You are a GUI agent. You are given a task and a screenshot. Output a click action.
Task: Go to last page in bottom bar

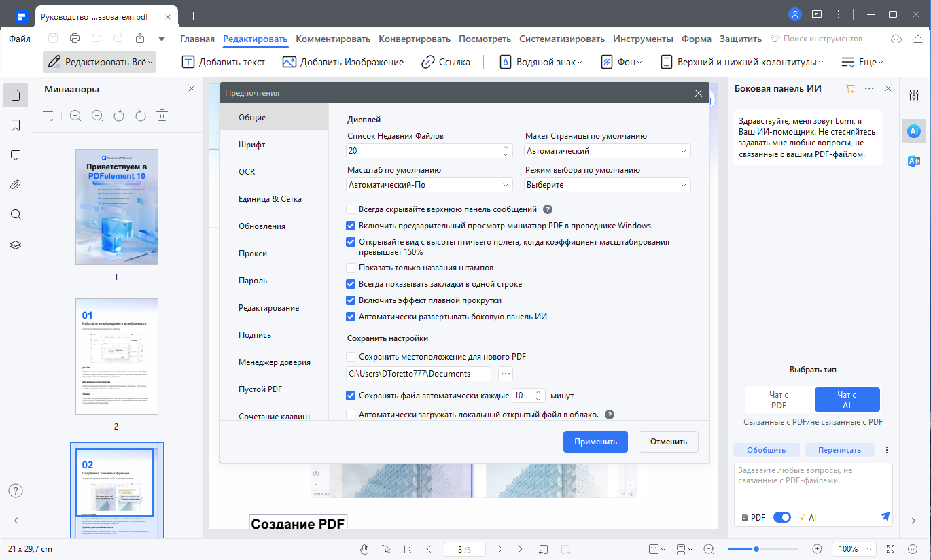(x=521, y=549)
